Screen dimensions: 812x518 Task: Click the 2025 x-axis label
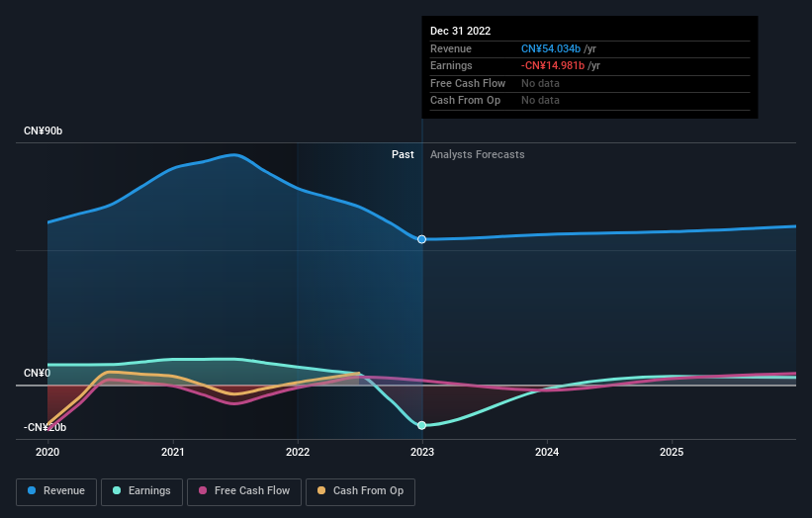coord(672,453)
